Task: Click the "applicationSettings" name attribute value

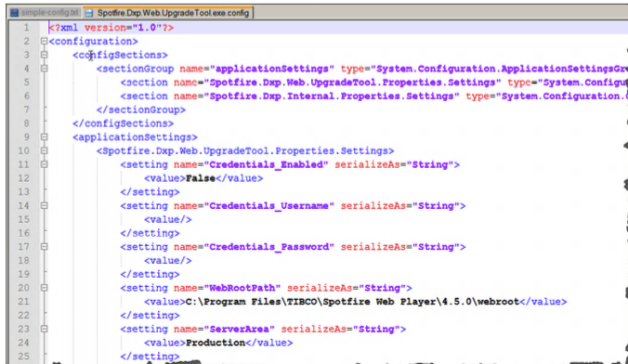Action: click(x=272, y=69)
